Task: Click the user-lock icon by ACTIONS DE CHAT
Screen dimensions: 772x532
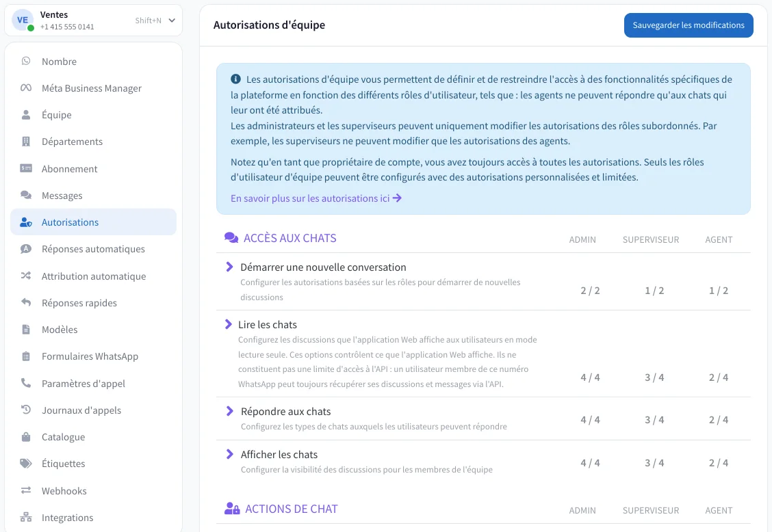Action: pos(232,508)
